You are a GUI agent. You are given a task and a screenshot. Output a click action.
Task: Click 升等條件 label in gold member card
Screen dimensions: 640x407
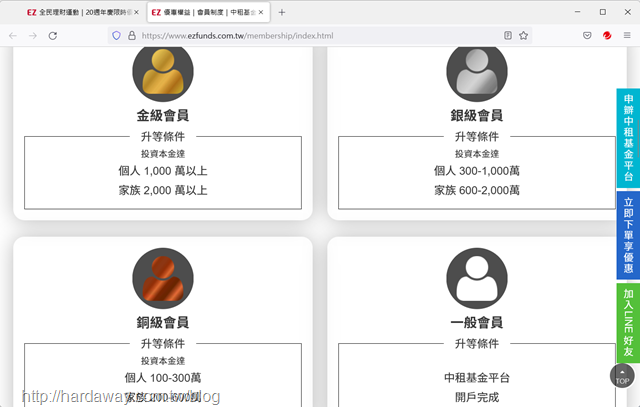coord(163,136)
